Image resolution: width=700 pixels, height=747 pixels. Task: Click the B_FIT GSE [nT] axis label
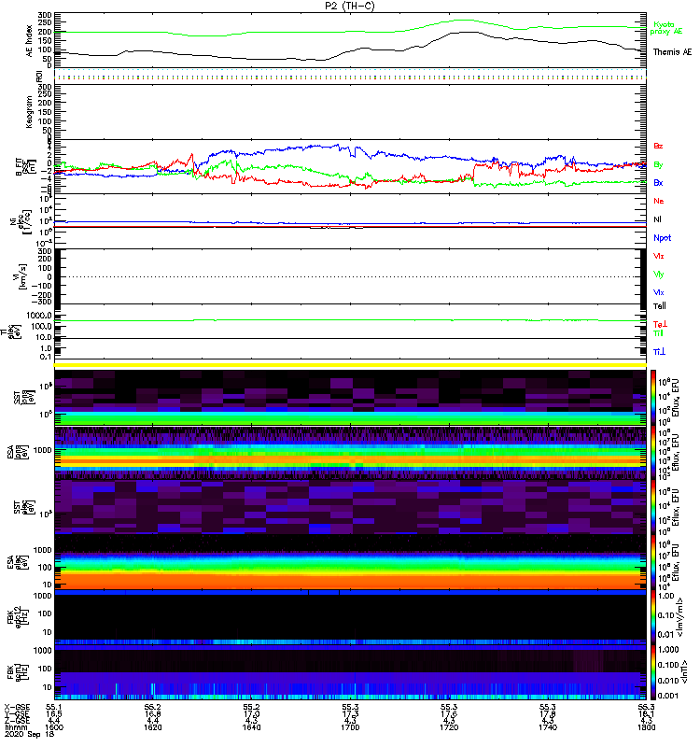[x=26, y=167]
